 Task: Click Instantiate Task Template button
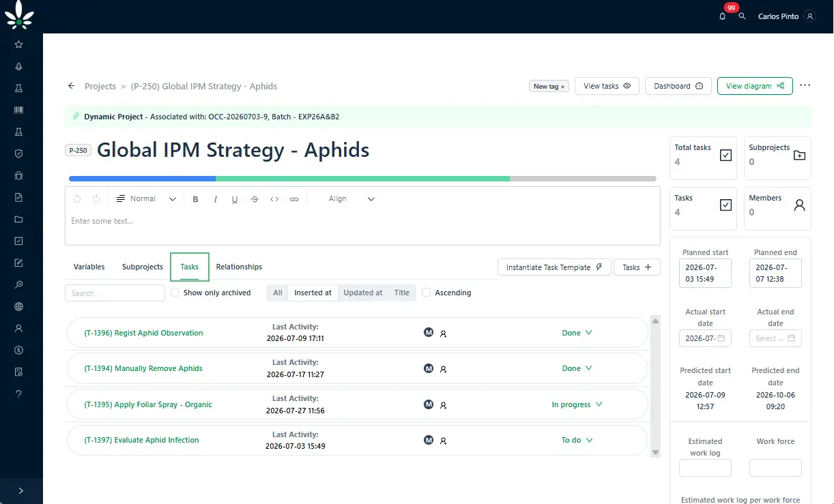point(554,267)
